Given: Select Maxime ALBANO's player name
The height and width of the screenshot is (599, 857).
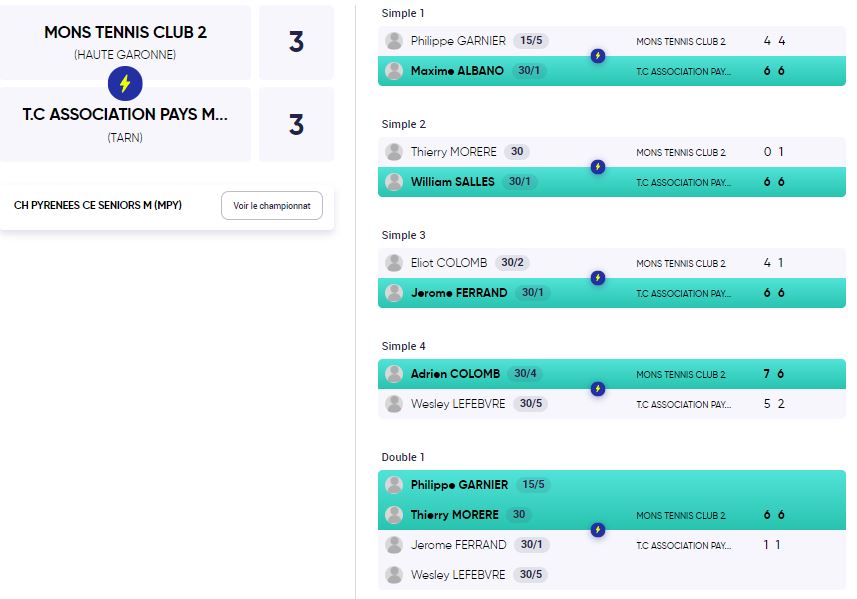Looking at the screenshot, I should (x=457, y=71).
